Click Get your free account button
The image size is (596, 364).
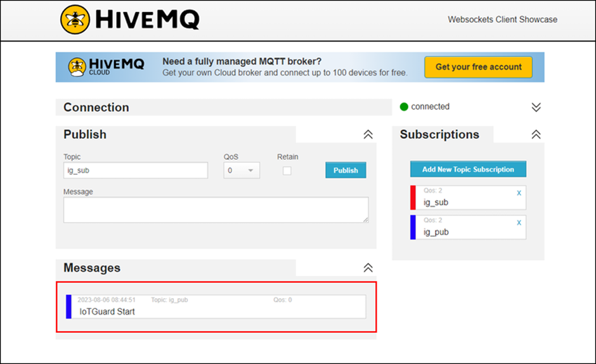[x=479, y=67]
